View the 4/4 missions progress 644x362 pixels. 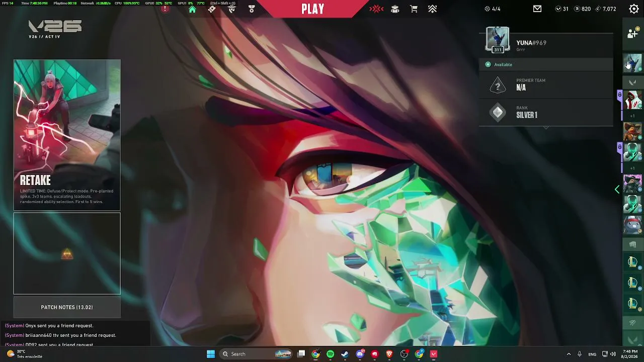(493, 9)
